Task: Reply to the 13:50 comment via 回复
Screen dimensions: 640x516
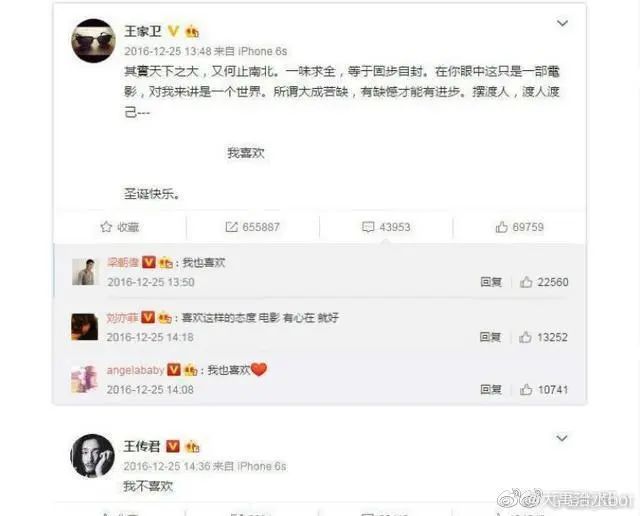Action: click(491, 282)
